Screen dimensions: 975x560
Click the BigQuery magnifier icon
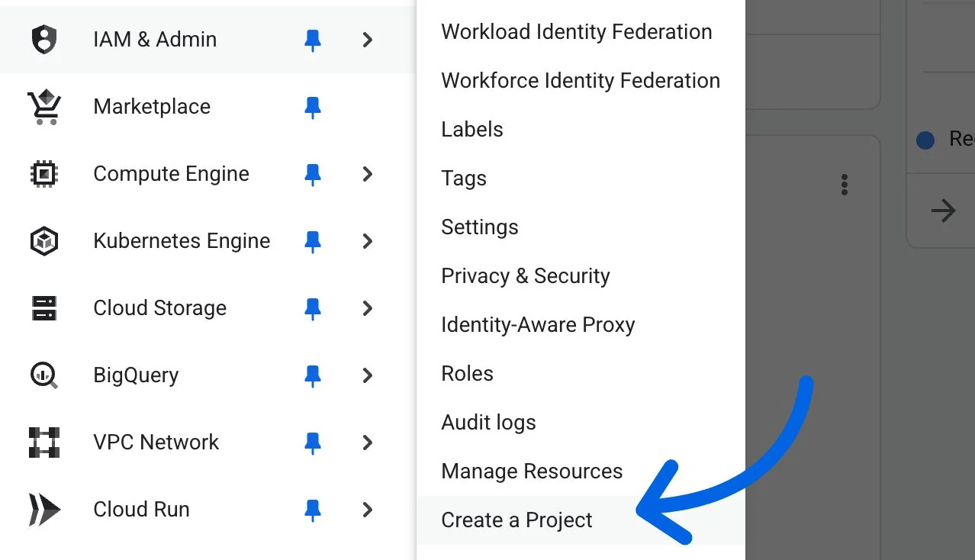[44, 375]
